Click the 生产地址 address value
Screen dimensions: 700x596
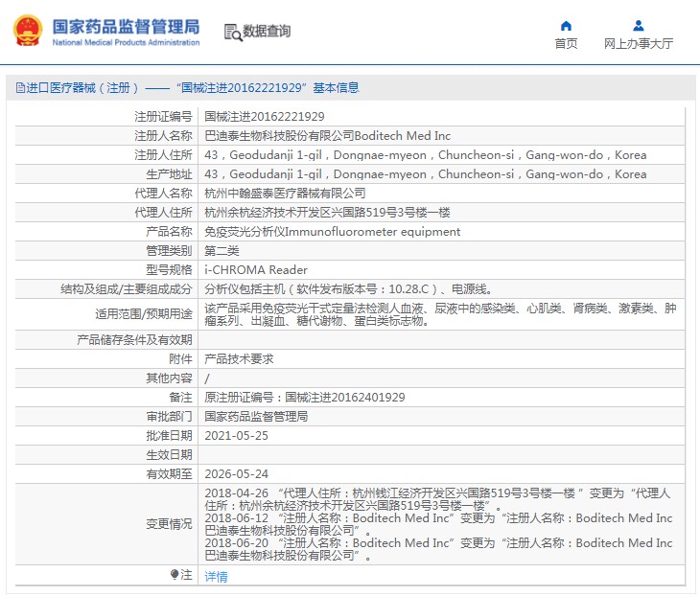click(x=426, y=174)
